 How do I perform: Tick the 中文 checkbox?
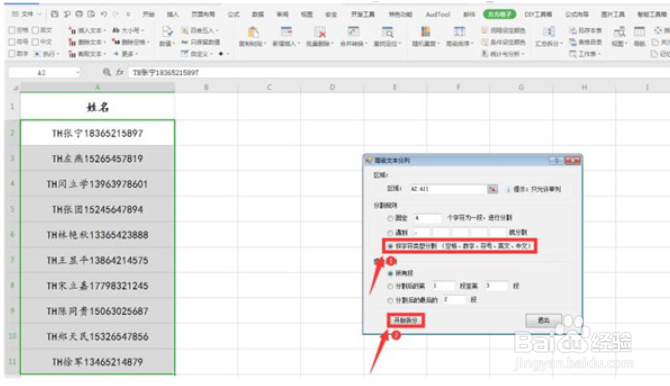(35, 42)
